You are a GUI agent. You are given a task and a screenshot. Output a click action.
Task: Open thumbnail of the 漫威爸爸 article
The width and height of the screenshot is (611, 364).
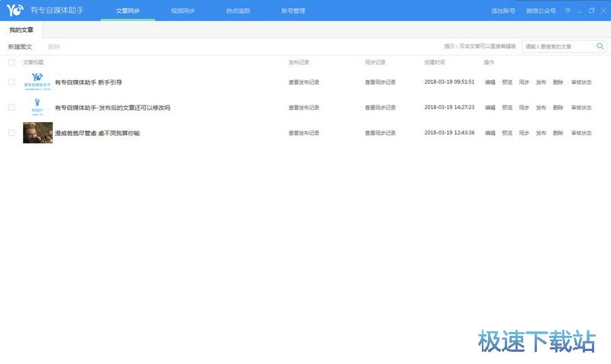point(37,133)
